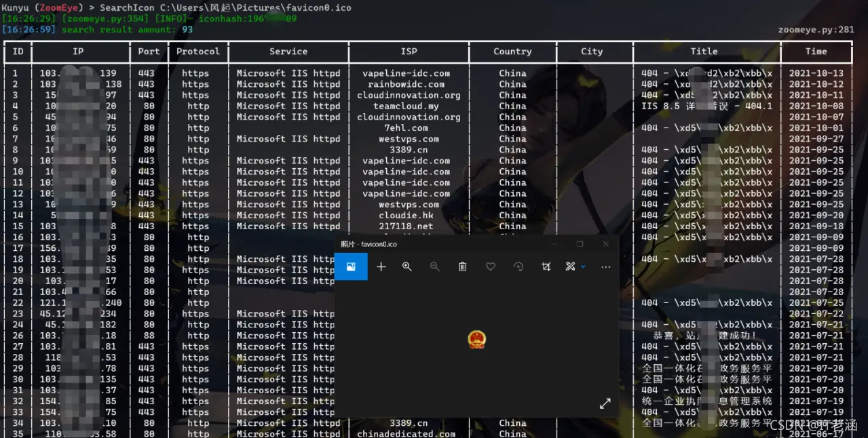Click the date 2021-10-08 in Time column

(816, 106)
